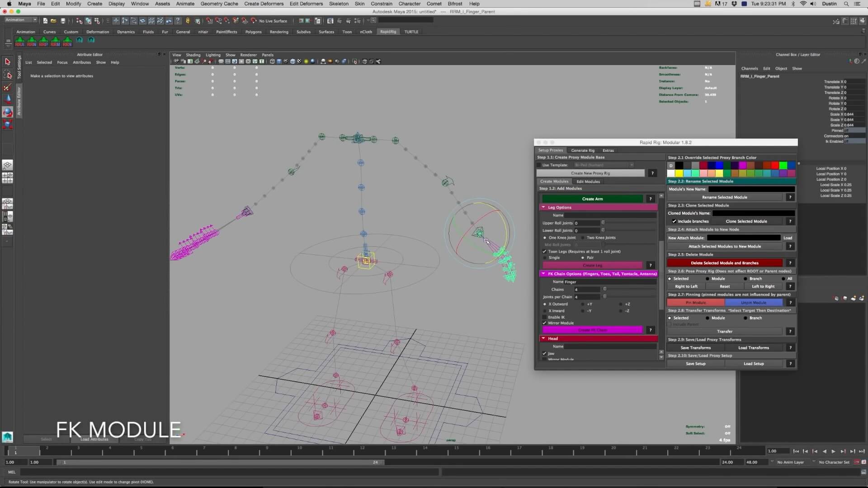Go to end of playback range
Viewport: 868px width, 488px height.
point(862,451)
